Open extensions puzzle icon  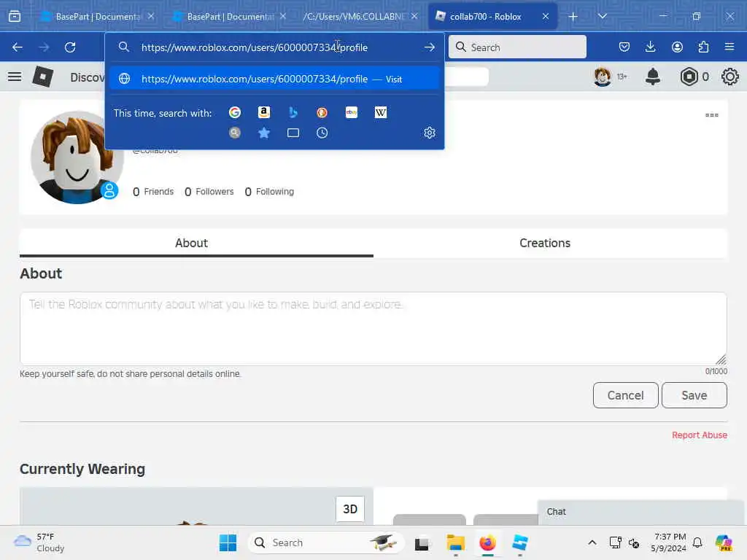pyautogui.click(x=703, y=47)
